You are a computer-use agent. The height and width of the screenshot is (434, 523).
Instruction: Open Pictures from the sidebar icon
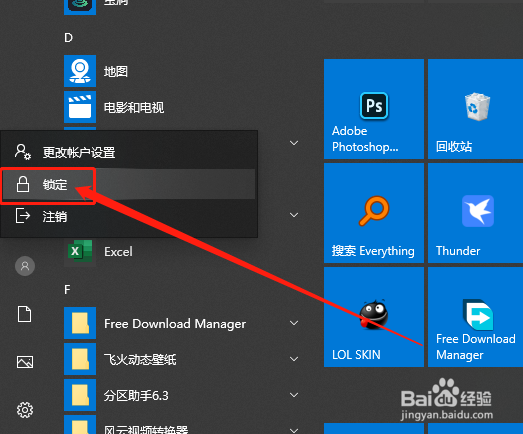25,362
